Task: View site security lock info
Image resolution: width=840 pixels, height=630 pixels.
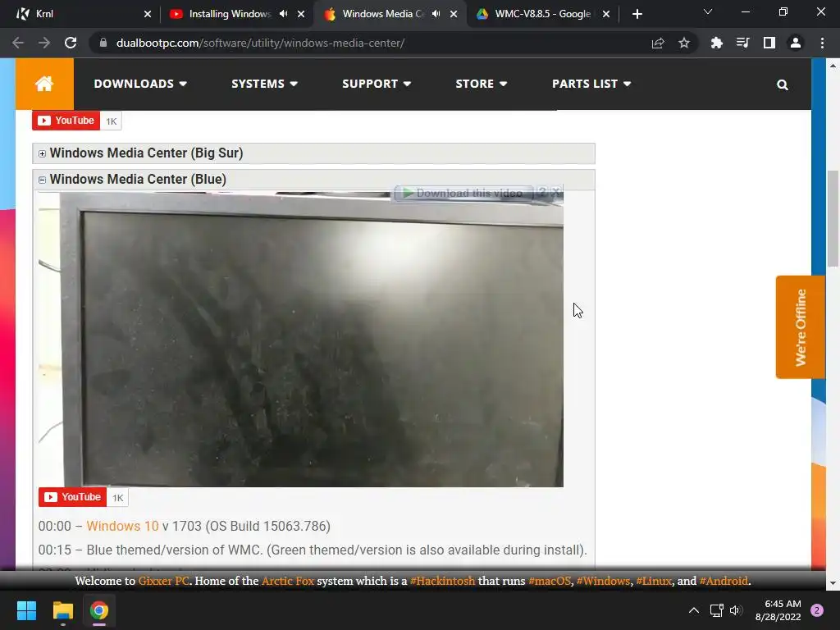Action: pyautogui.click(x=103, y=43)
